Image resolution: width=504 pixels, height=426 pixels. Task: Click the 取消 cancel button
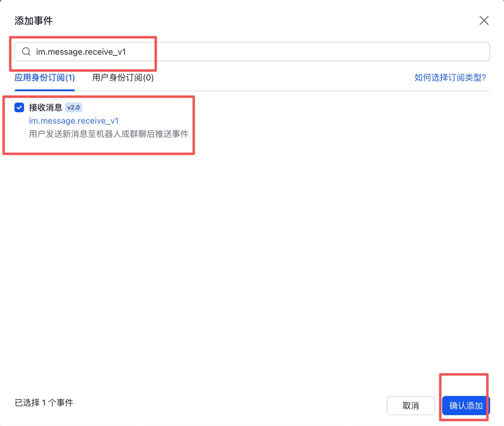tap(411, 405)
